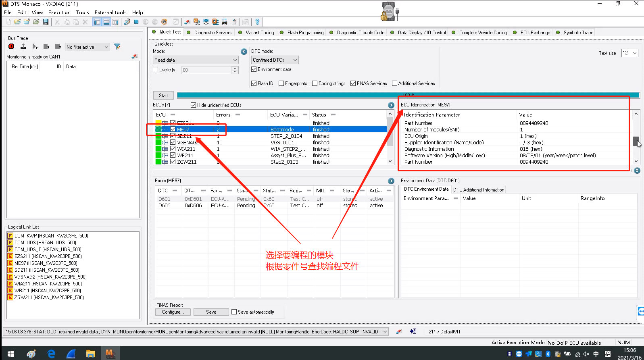Open the Execution menu

coord(59,12)
